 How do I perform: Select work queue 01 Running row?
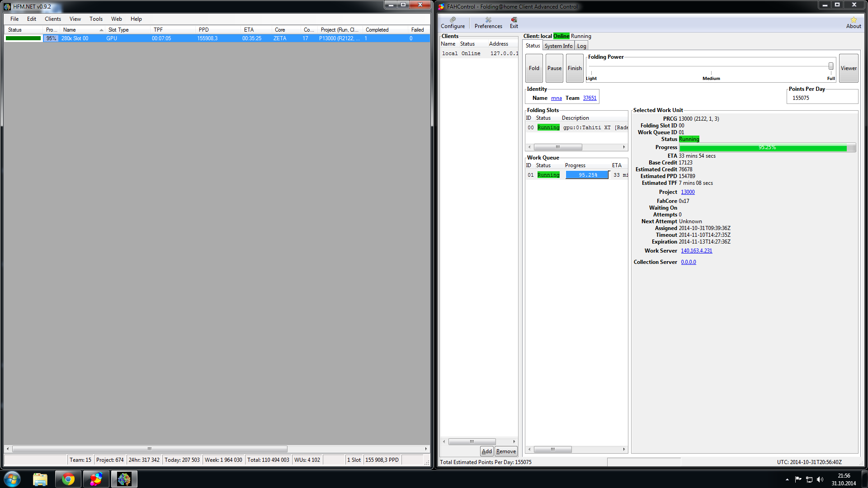(x=576, y=175)
